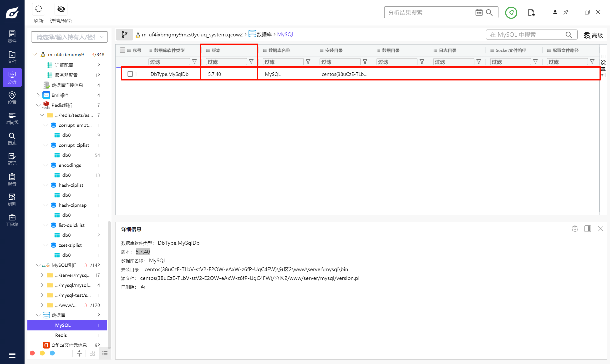Open 高级 advanced search

click(593, 35)
